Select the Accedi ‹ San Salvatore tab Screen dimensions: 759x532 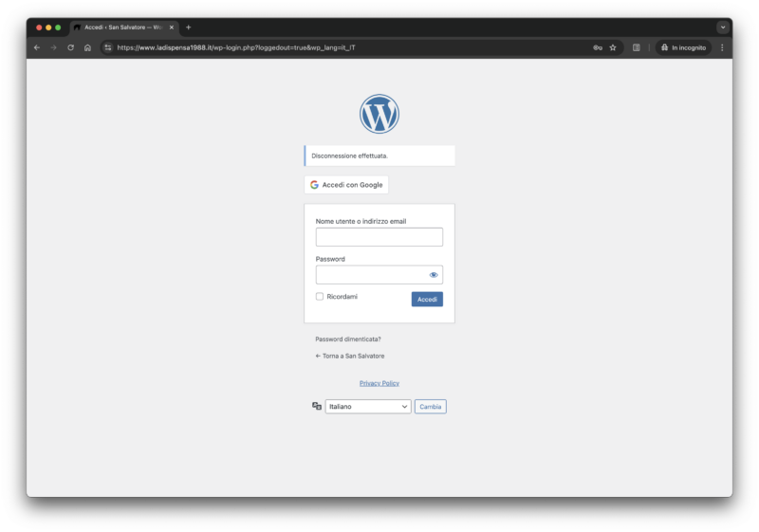point(123,28)
